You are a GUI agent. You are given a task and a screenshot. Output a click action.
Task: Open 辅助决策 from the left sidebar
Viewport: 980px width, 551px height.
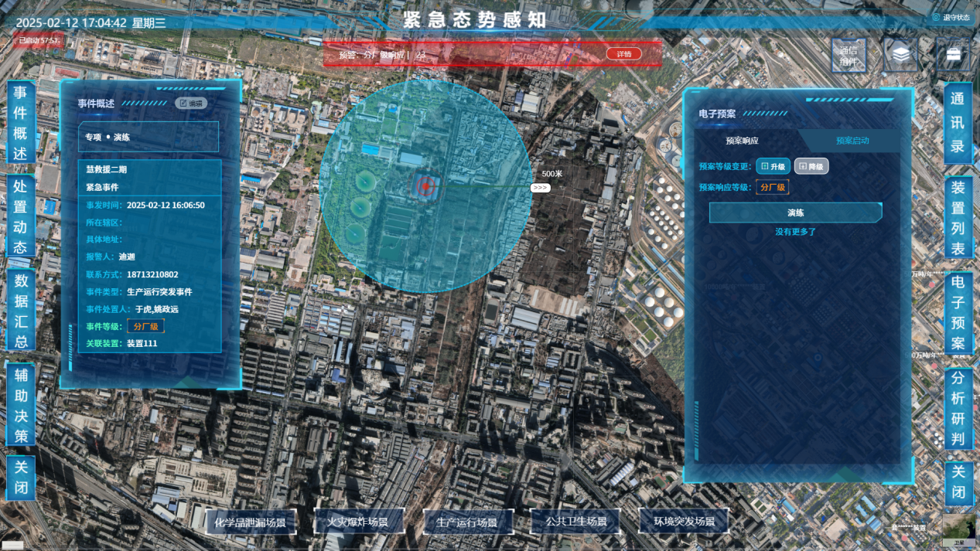click(21, 406)
